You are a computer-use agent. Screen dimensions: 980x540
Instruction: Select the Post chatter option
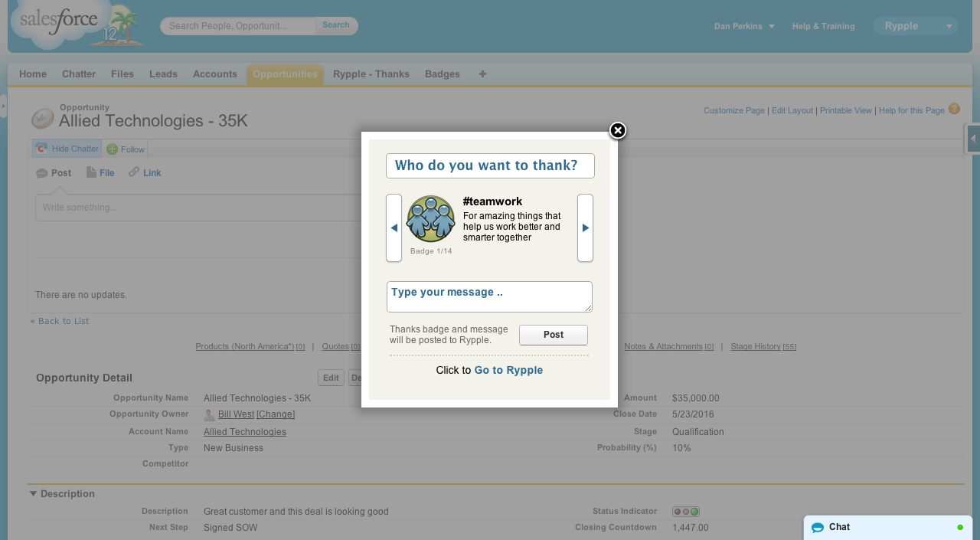[x=54, y=173]
